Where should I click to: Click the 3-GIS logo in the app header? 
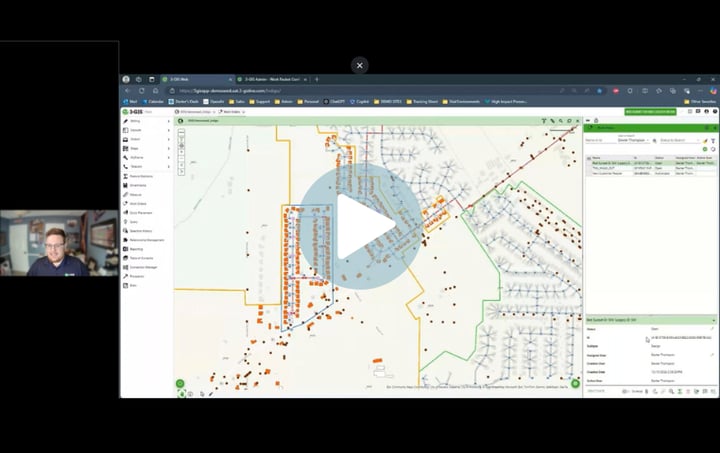132,112
